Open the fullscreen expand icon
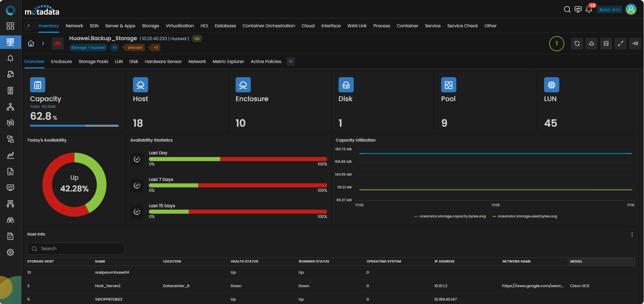This screenshot has height=304, width=644. (x=620, y=43)
